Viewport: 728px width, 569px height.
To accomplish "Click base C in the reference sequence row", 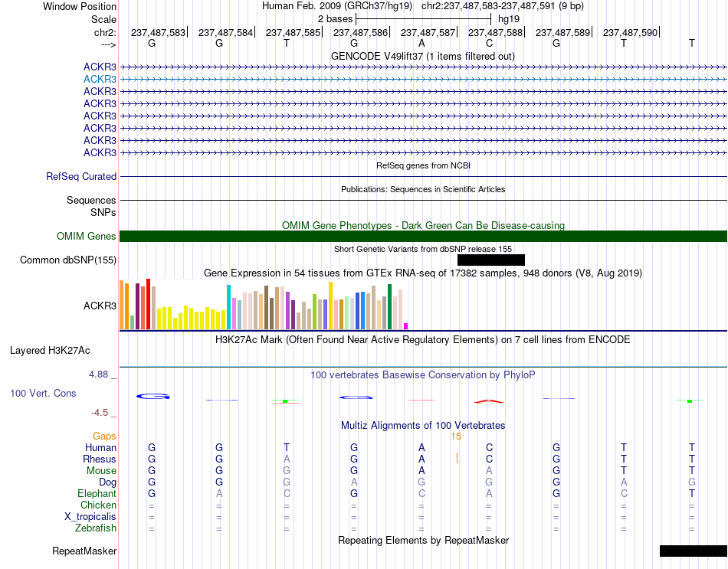I will [489, 43].
